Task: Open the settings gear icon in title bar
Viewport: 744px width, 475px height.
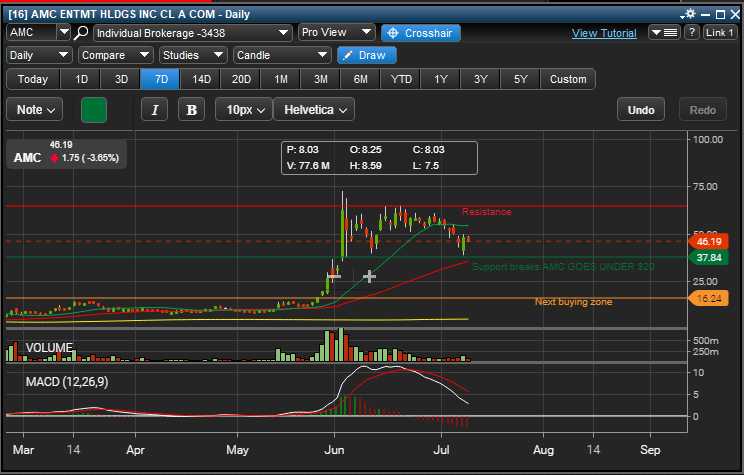Action: tap(690, 13)
